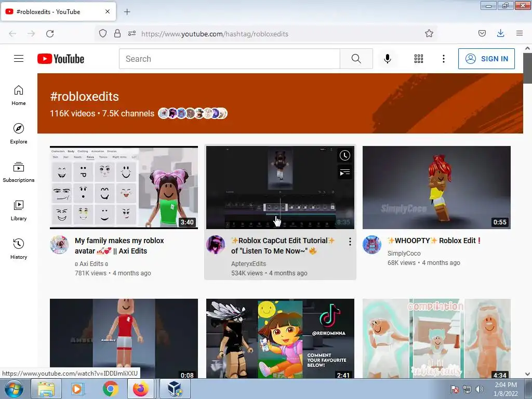The height and width of the screenshot is (399, 532).
Task: Open History in sidebar
Action: 19,249
